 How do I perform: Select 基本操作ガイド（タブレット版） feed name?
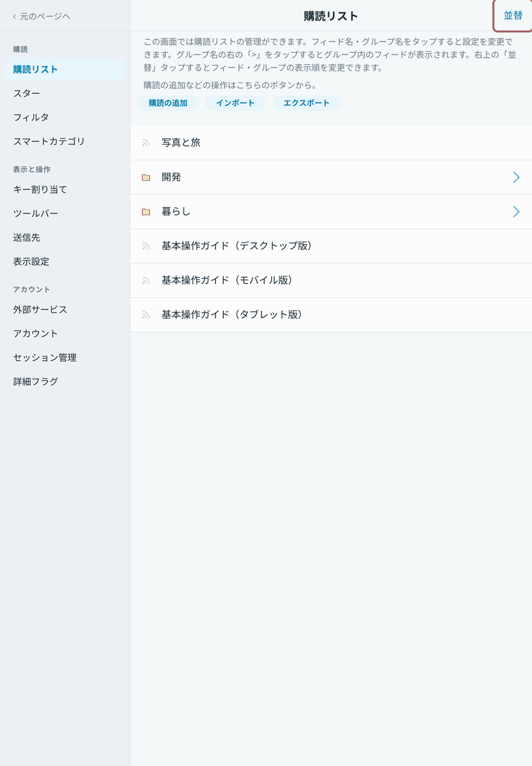click(x=232, y=315)
